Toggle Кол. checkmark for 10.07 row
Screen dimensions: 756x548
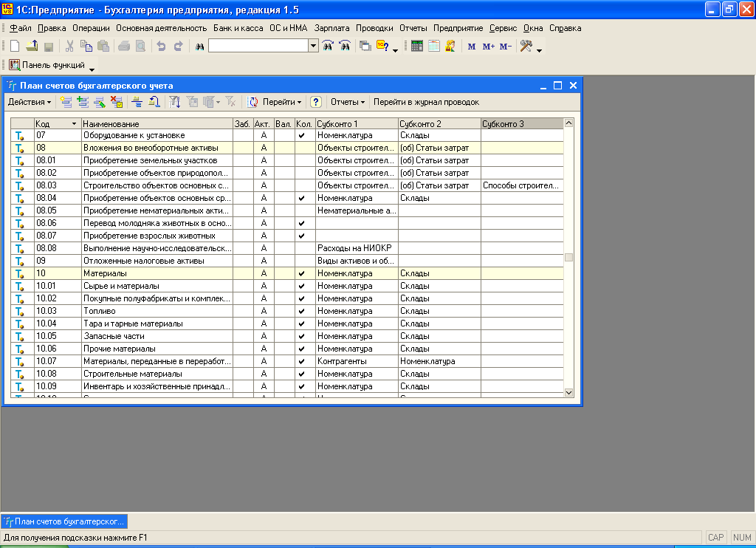(302, 361)
